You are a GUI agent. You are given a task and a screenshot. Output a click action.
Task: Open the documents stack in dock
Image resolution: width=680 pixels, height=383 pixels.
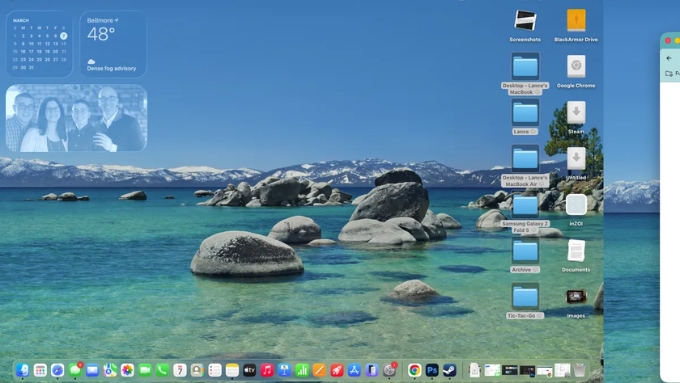[x=475, y=370]
